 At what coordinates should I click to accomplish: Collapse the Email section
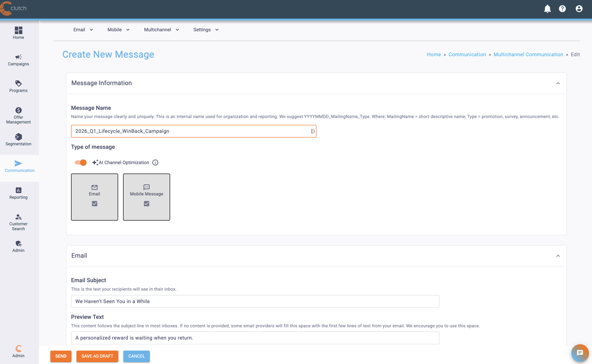[x=558, y=256]
